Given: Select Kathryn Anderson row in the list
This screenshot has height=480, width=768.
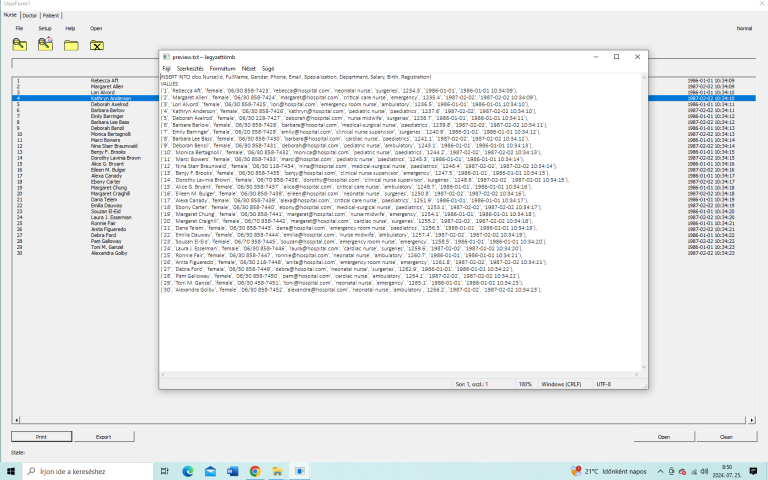Looking at the screenshot, I should [110, 98].
